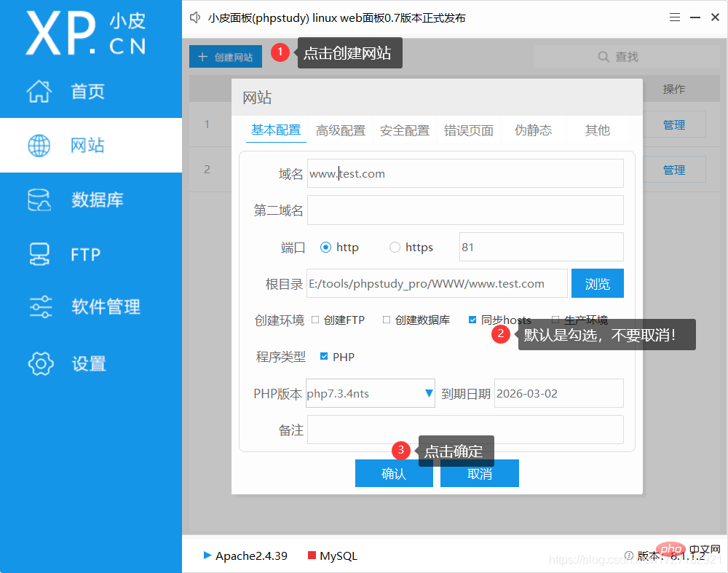Open the 伪静态 tab

pyautogui.click(x=534, y=130)
